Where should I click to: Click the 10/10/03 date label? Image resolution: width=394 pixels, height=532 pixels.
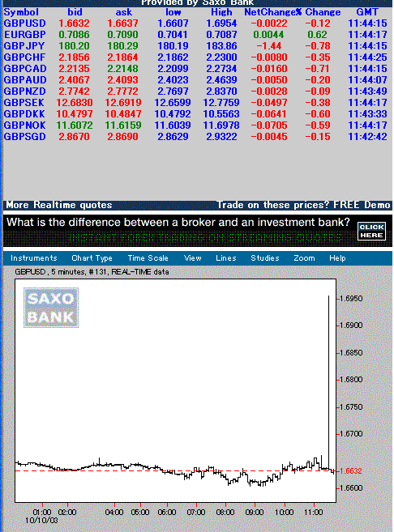click(41, 520)
